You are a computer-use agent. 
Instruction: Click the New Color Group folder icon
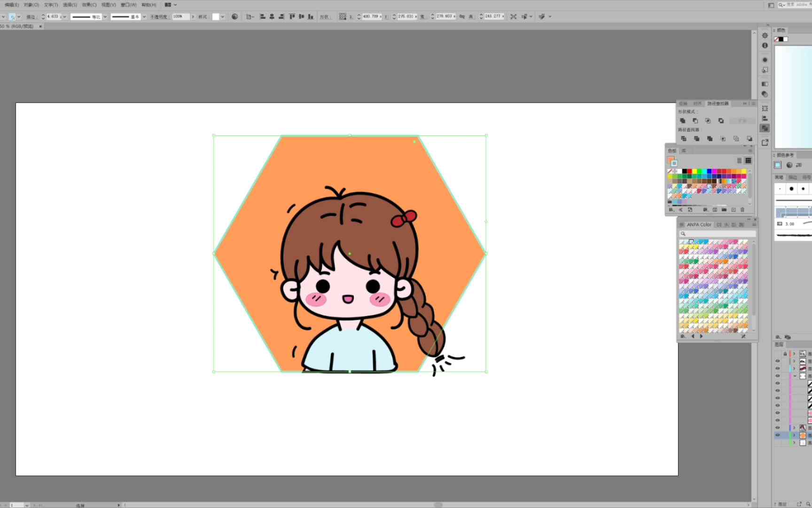coord(724,210)
